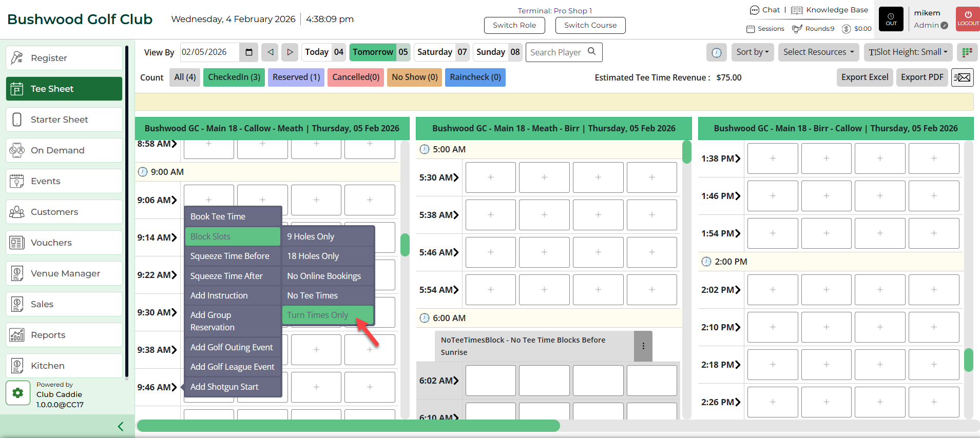Click the calendar date picker icon
Image resolution: width=980 pixels, height=438 pixels.
[x=249, y=52]
